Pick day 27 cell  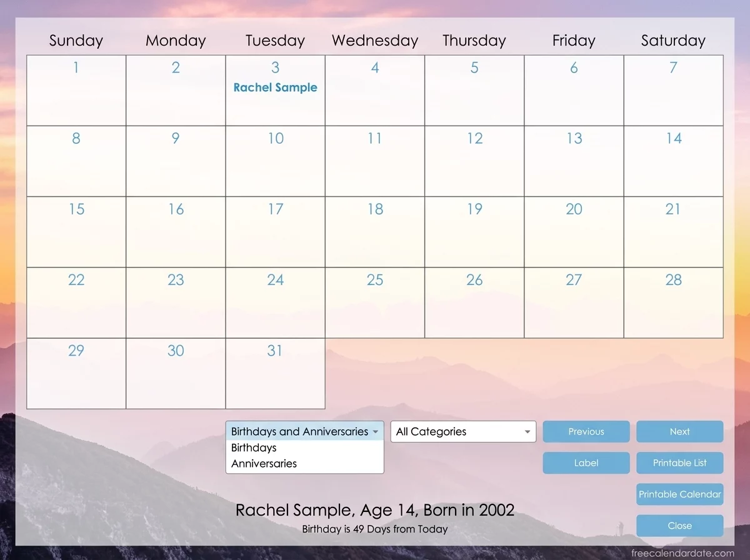click(x=574, y=303)
